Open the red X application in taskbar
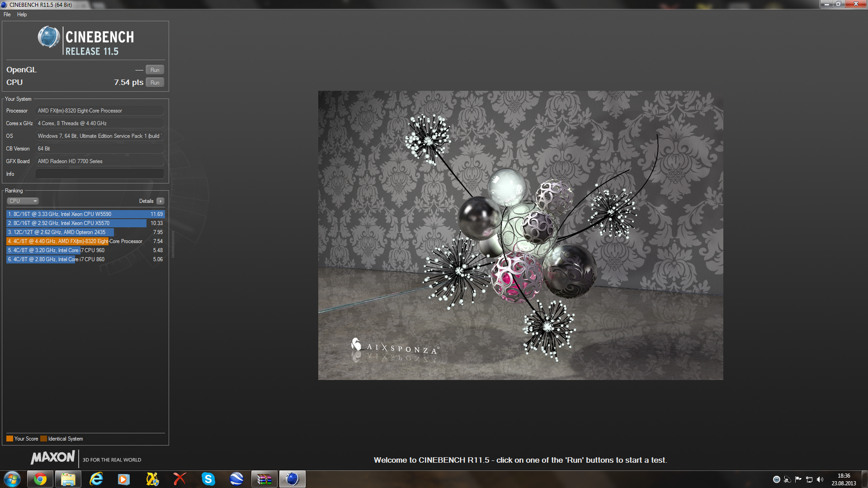 pos(180,479)
